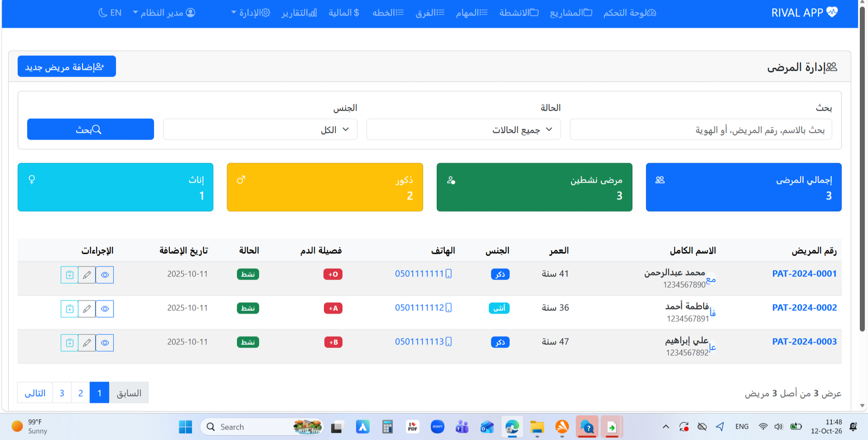Click the إجمالي المرضى total patients card
The image size is (868, 440).
744,187
